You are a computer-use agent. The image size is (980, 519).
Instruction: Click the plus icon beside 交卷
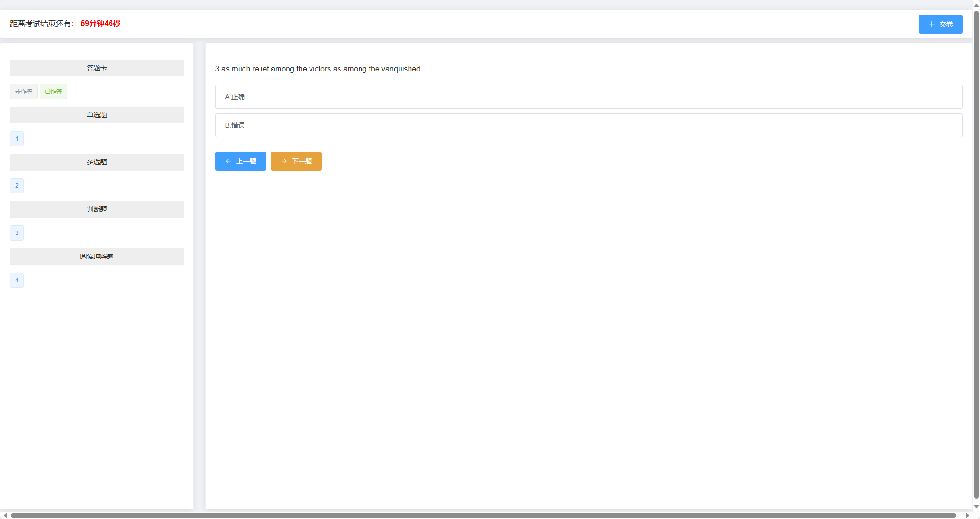click(x=932, y=24)
